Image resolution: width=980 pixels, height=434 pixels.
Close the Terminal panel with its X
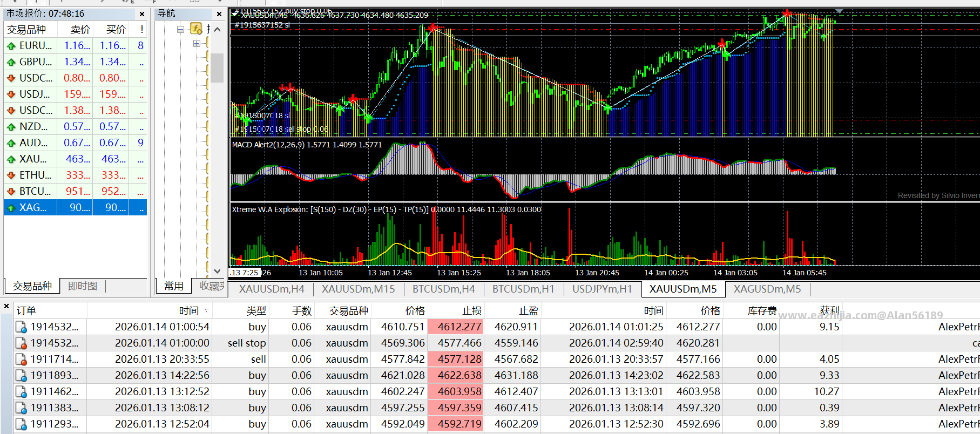coord(6,306)
